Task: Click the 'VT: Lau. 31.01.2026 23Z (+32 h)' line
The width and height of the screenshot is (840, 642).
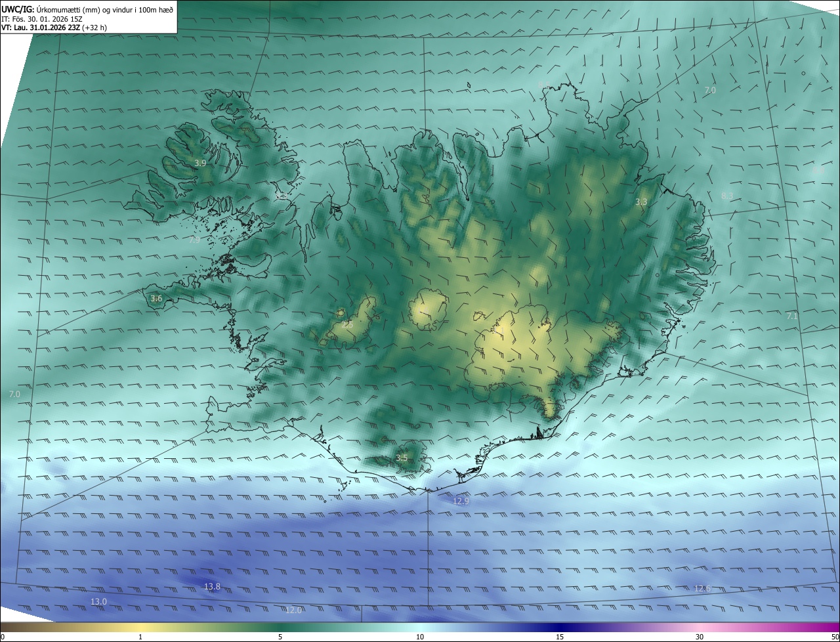Action: point(54,28)
